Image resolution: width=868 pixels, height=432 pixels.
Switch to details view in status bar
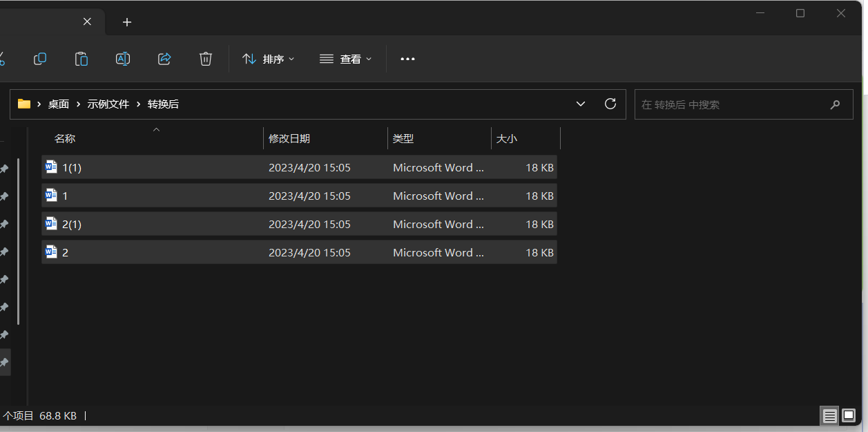coord(829,415)
